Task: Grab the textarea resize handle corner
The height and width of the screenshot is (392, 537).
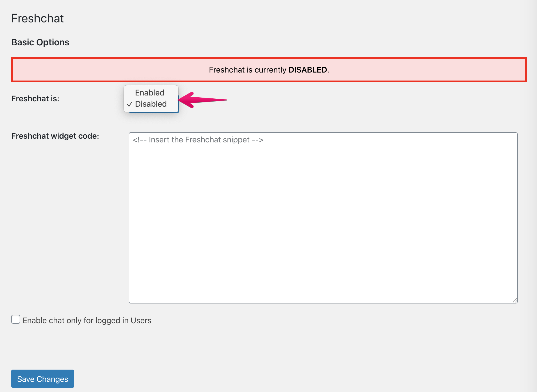Action: pos(515,301)
